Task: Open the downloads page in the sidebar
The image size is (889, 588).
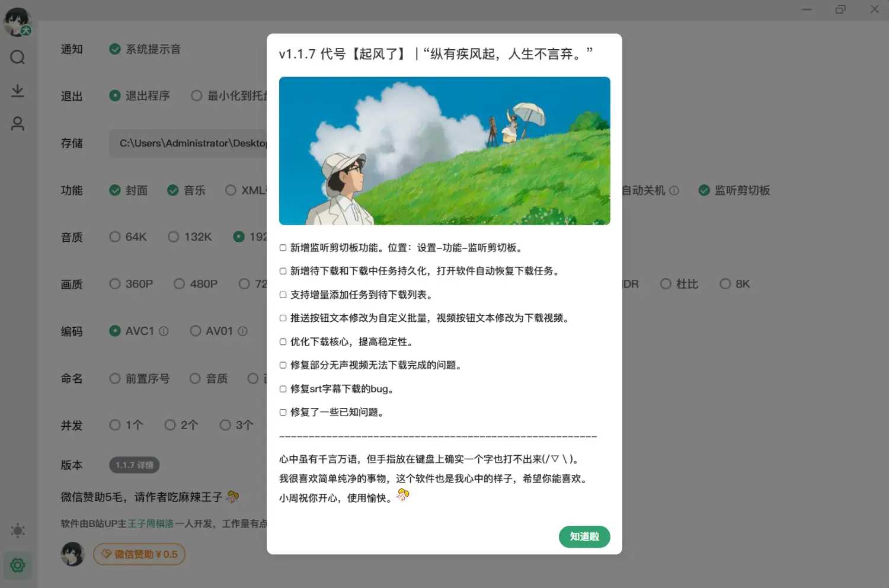Action: click(18, 91)
